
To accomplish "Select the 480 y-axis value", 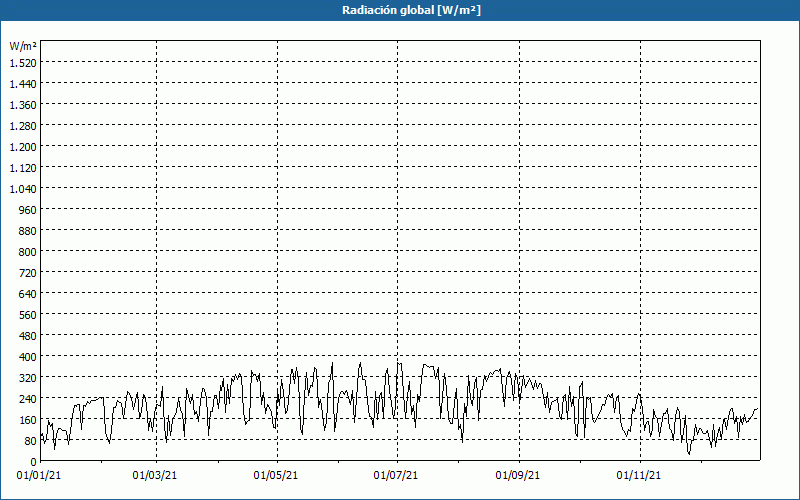I will tap(27, 336).
